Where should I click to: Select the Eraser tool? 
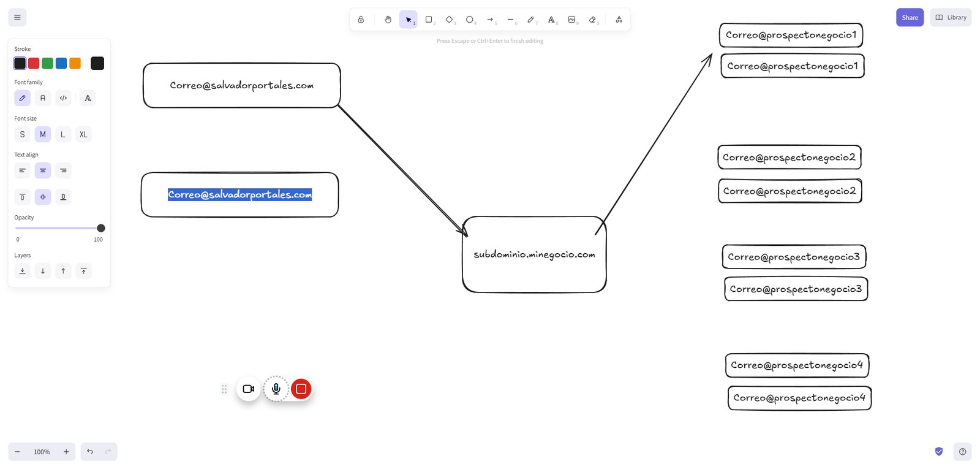pos(592,20)
